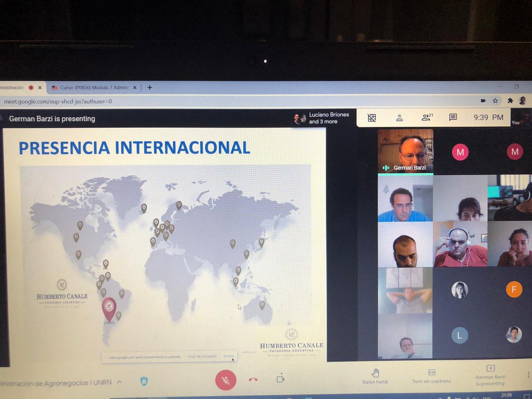Hang up with the red phone icon
Screen dimensions: 532x399
coord(253,379)
